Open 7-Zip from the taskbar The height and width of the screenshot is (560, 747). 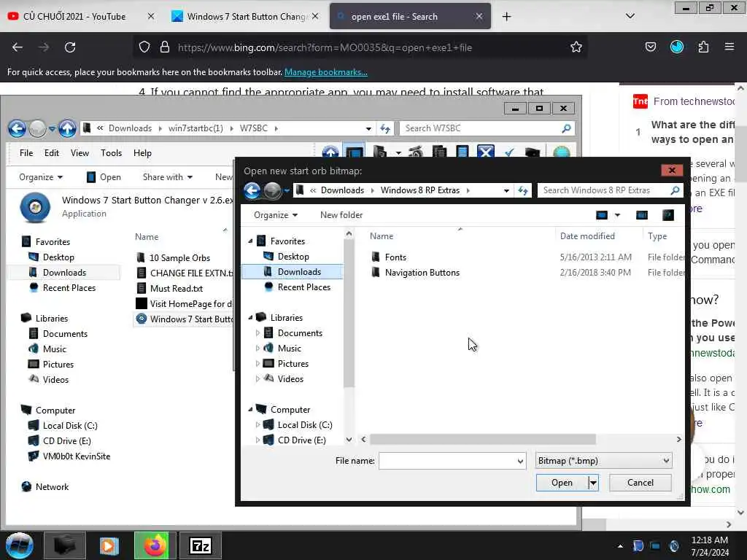[201, 545]
